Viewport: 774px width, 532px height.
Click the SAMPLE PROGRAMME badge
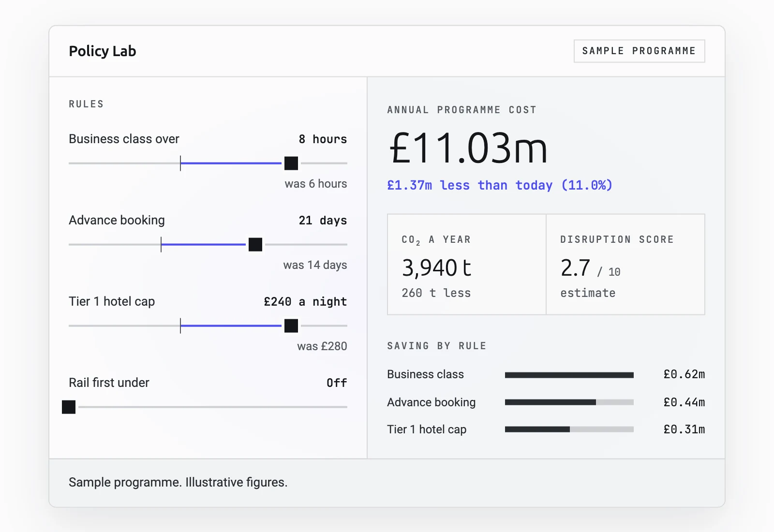639,51
